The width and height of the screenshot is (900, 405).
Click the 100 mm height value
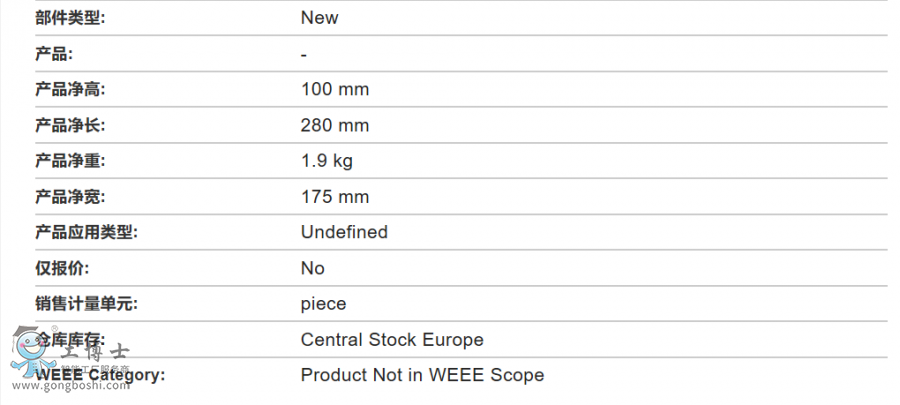pyautogui.click(x=335, y=89)
